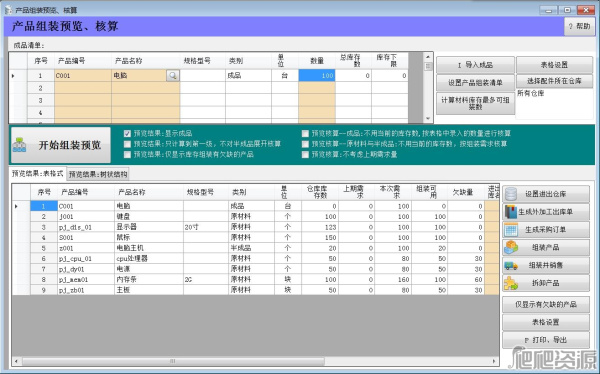Click the horizontal scrollbar thumb of results grid
Viewport: 600px width, 374px height.
coord(173,361)
